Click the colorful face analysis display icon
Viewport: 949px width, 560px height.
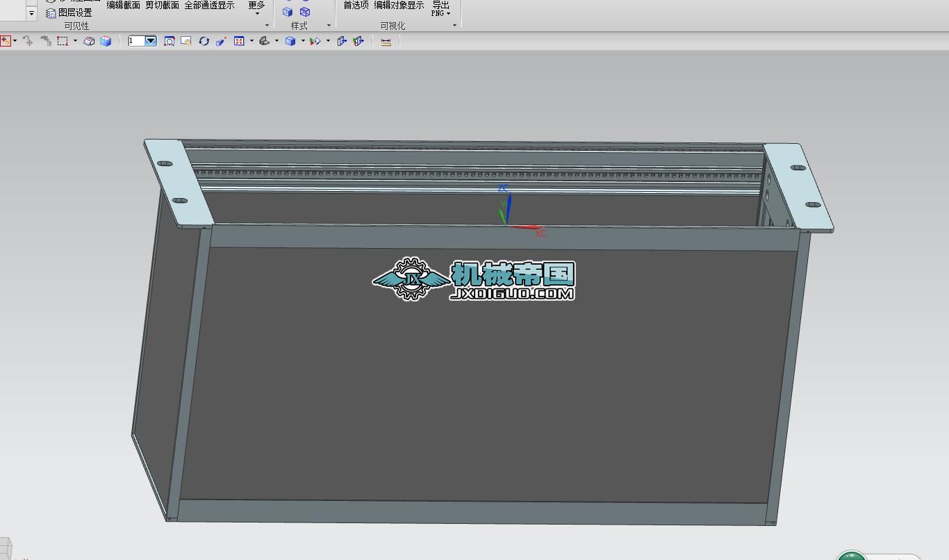(x=315, y=41)
